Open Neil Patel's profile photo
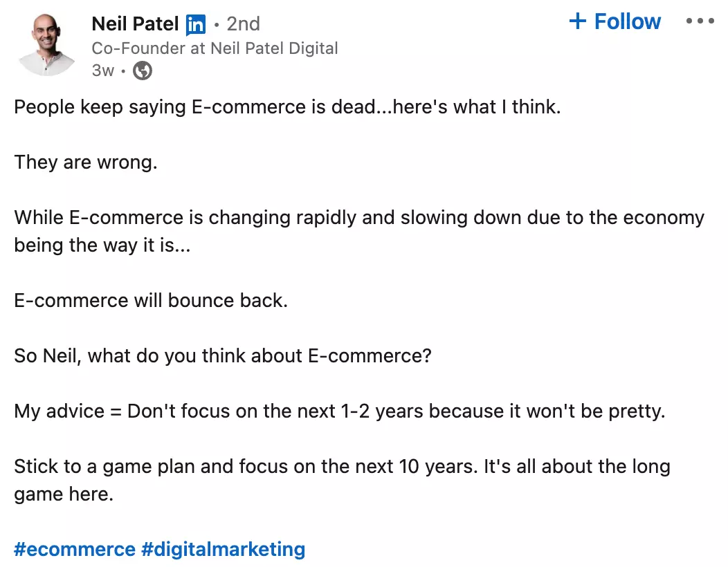The width and height of the screenshot is (728, 567). click(x=46, y=43)
